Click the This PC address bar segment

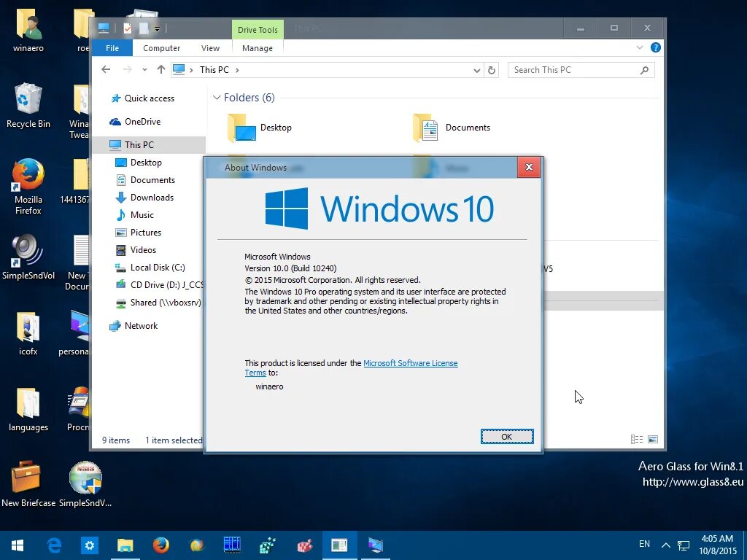214,70
